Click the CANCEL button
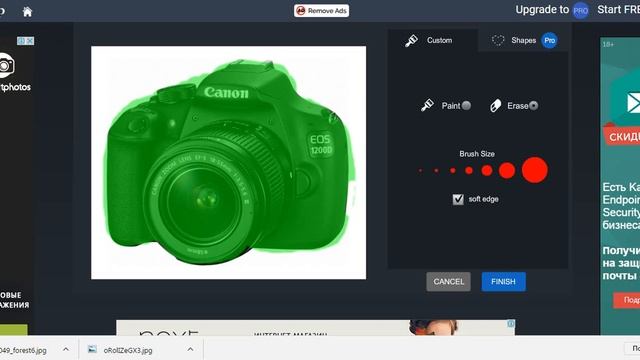This screenshot has width=640, height=360. (x=449, y=282)
